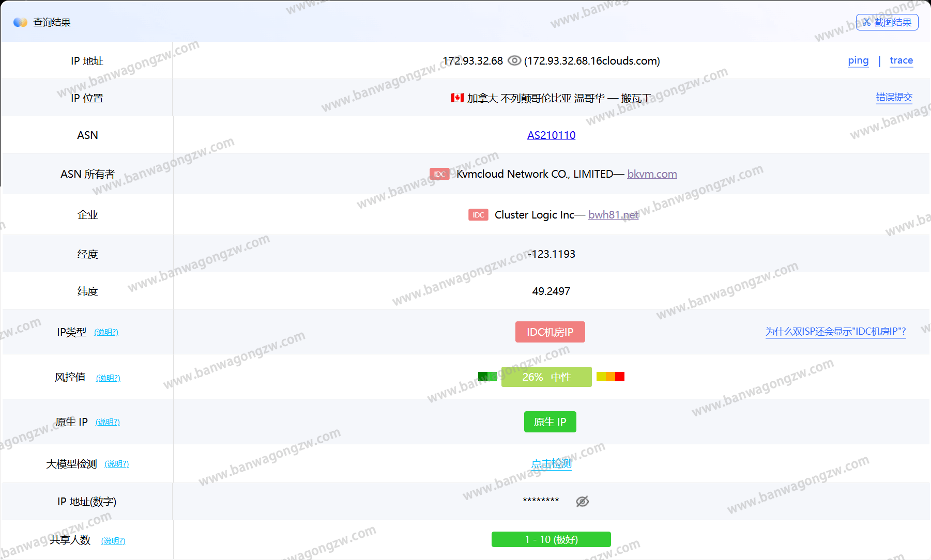Click the green 原生 IP badge

pyautogui.click(x=550, y=422)
